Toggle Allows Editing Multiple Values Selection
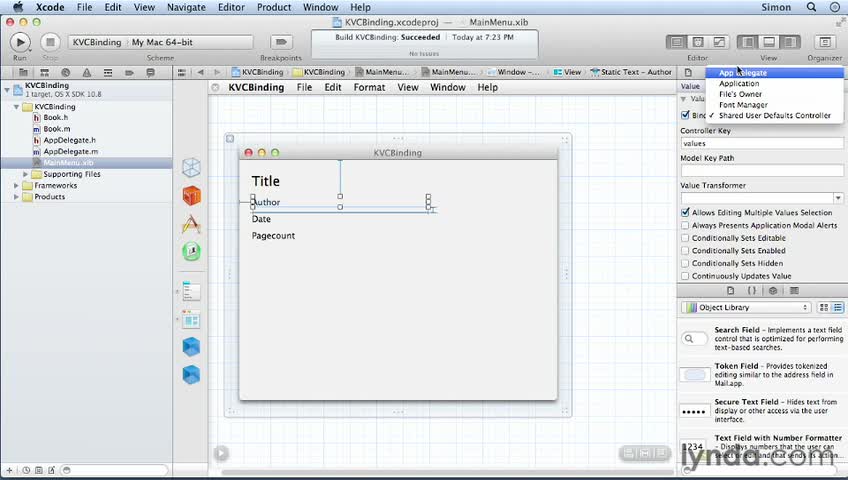 click(685, 212)
